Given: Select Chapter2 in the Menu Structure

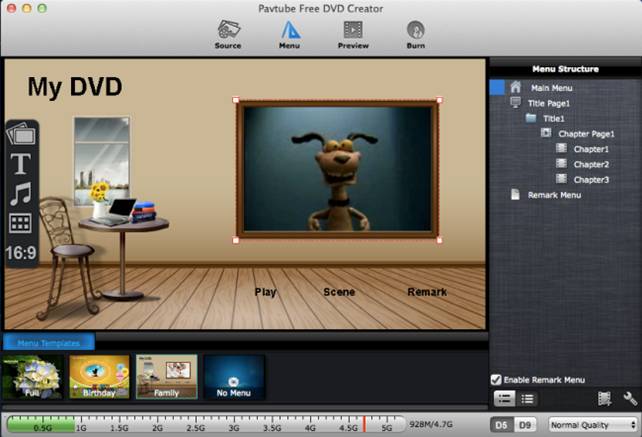Looking at the screenshot, I should pos(591,164).
